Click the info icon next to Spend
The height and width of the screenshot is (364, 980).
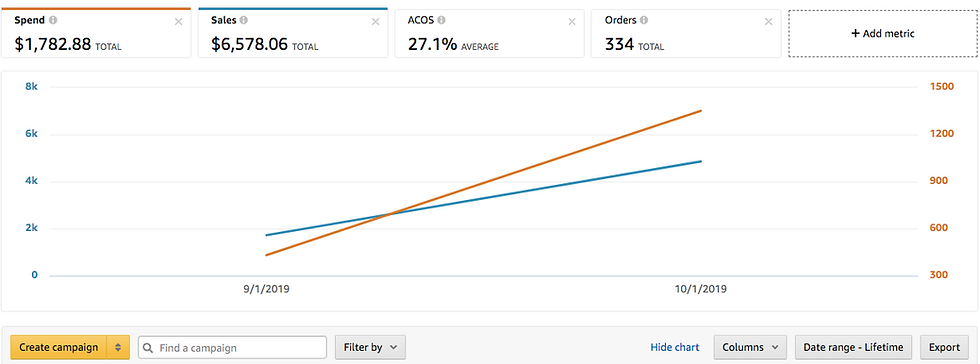point(53,20)
